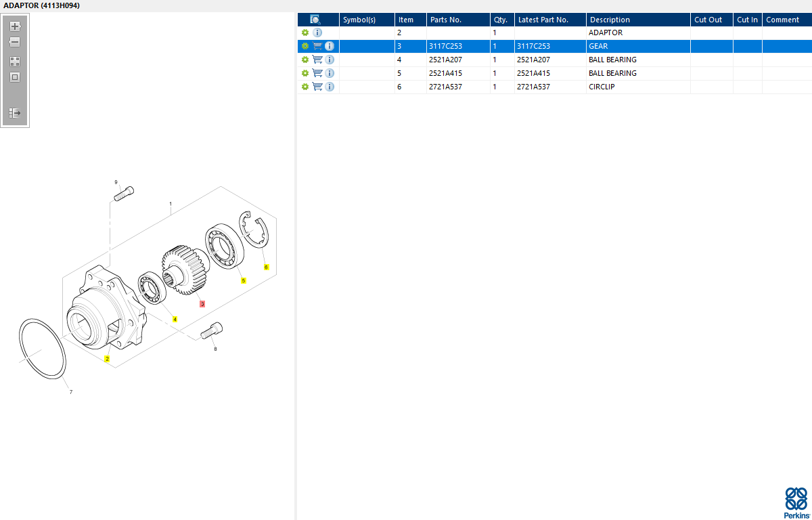Click callout number 8 on diagram
The height and width of the screenshot is (520, 812).
click(215, 349)
